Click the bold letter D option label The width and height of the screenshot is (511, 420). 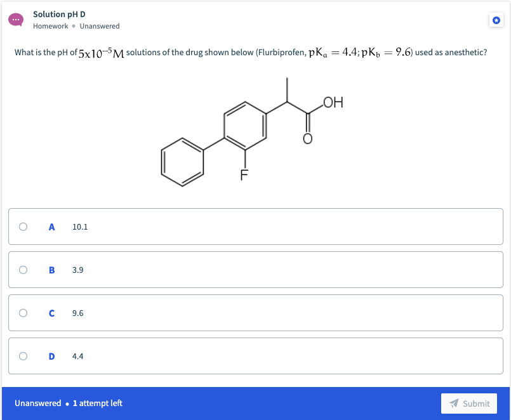tap(51, 356)
